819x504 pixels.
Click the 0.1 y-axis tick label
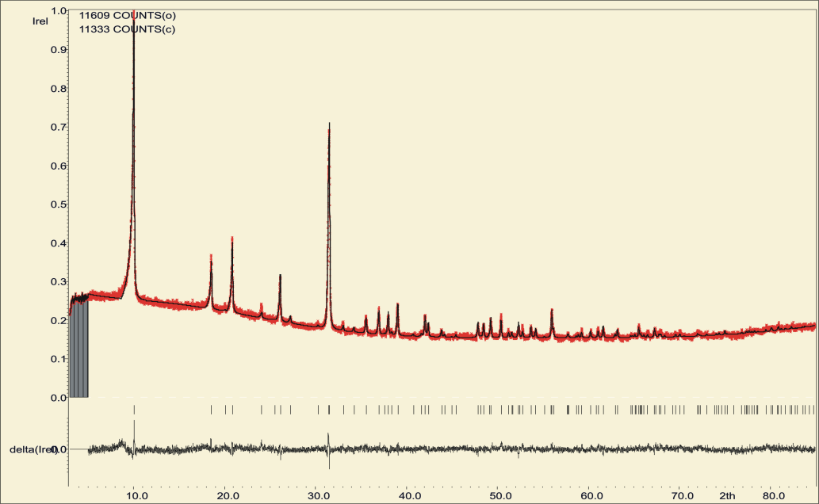pos(59,359)
